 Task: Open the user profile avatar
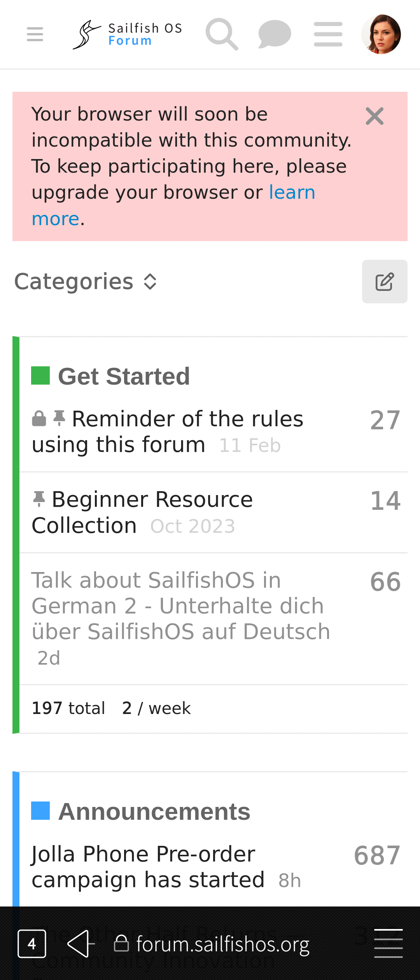pos(381,34)
